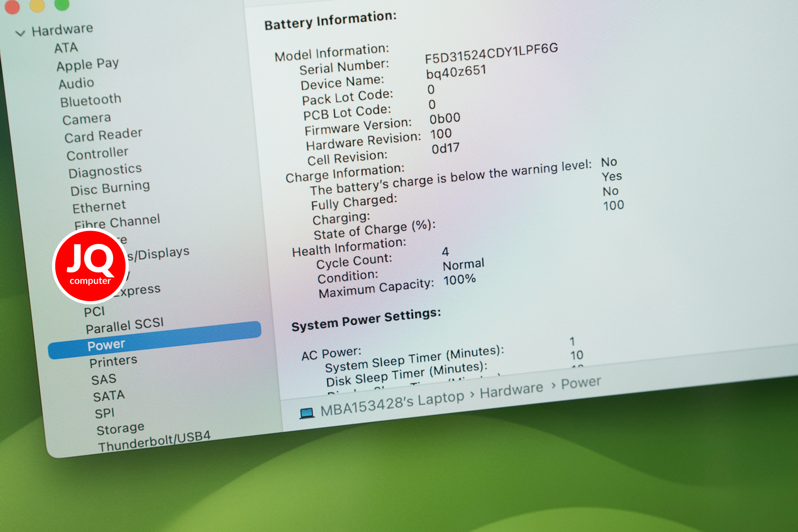Click the Charge Information label
Image resolution: width=798 pixels, height=532 pixels.
[x=345, y=173]
